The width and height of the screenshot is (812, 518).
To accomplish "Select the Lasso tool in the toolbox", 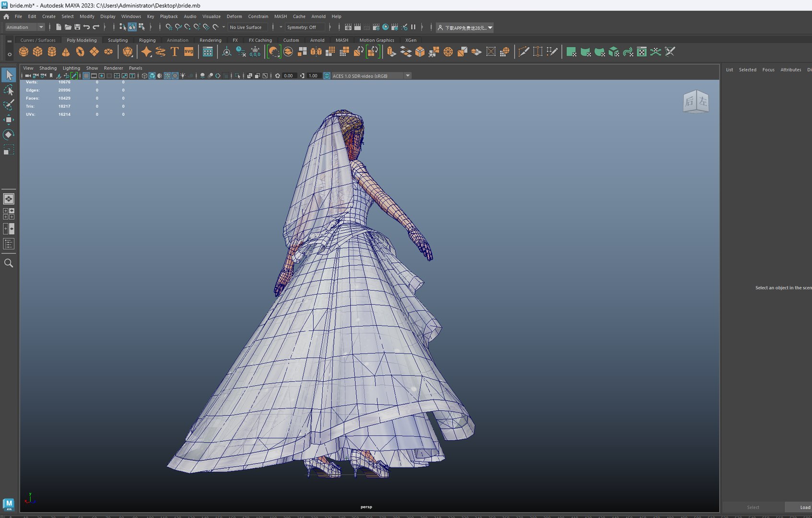I will 9,90.
